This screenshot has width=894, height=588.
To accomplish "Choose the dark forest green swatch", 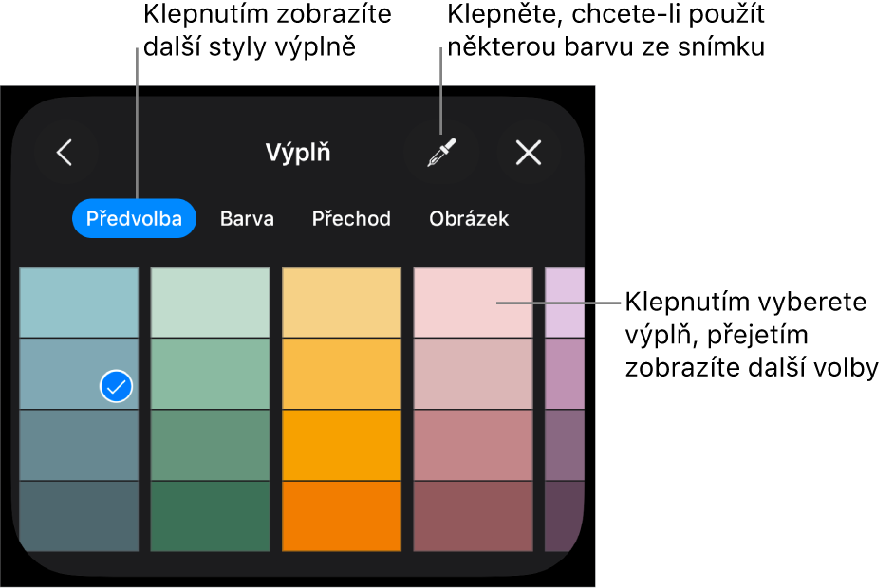I will [211, 516].
